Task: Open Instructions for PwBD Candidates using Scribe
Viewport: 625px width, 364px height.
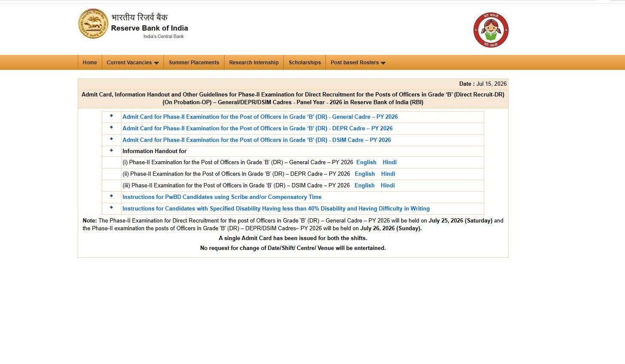Action: 222,197
